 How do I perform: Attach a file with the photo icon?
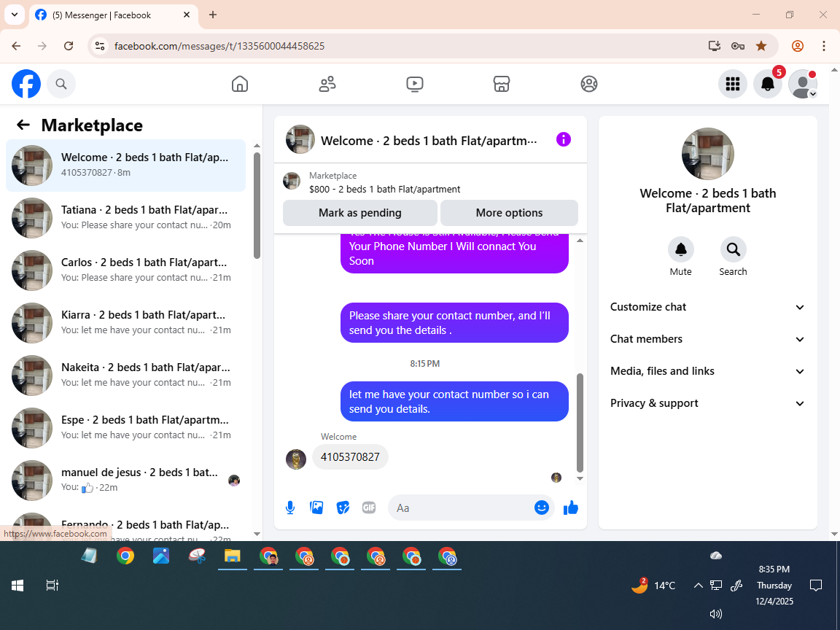316,507
